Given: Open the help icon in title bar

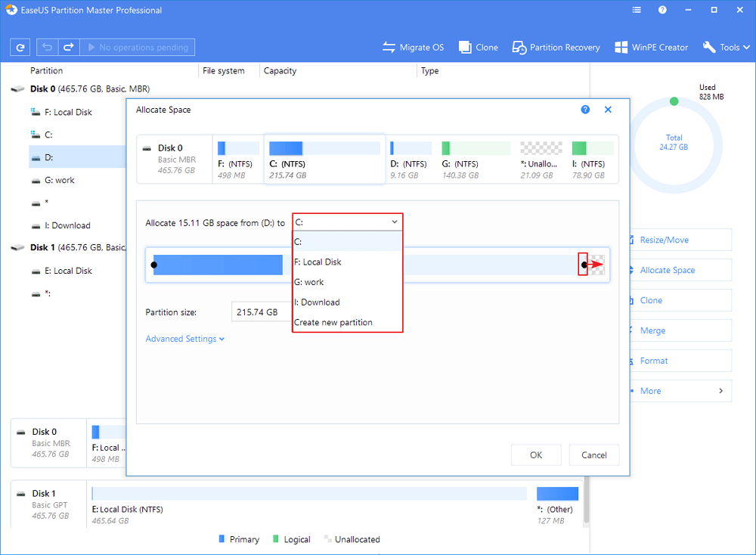Looking at the screenshot, I should 662,10.
